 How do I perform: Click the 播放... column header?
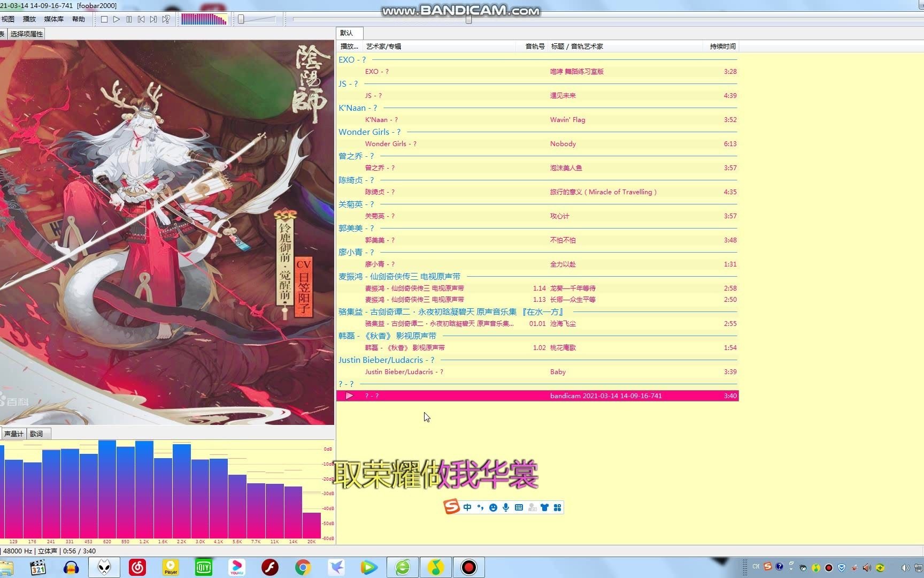point(350,47)
